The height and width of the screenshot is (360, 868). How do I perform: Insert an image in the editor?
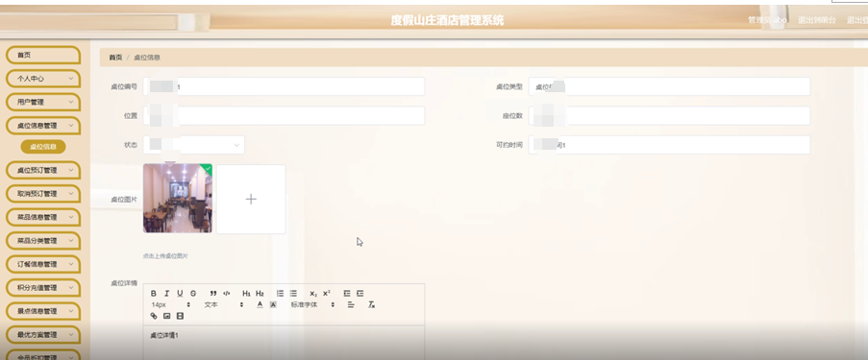(x=166, y=316)
